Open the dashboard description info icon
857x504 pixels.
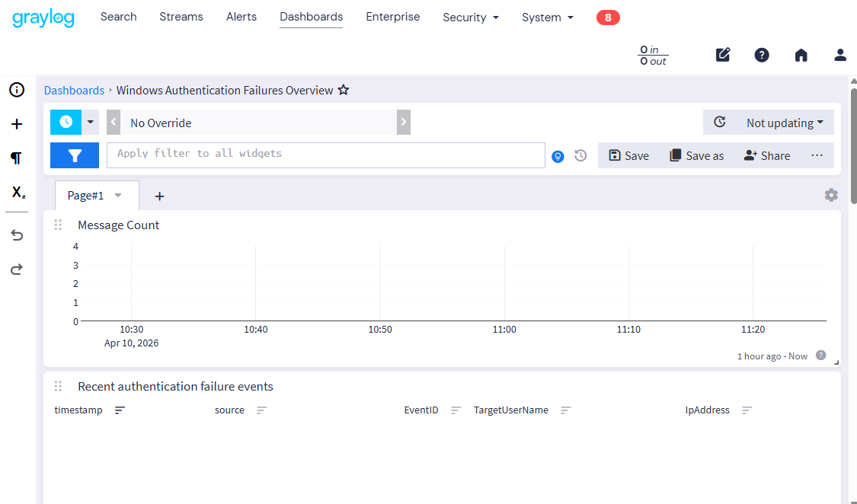pos(17,90)
